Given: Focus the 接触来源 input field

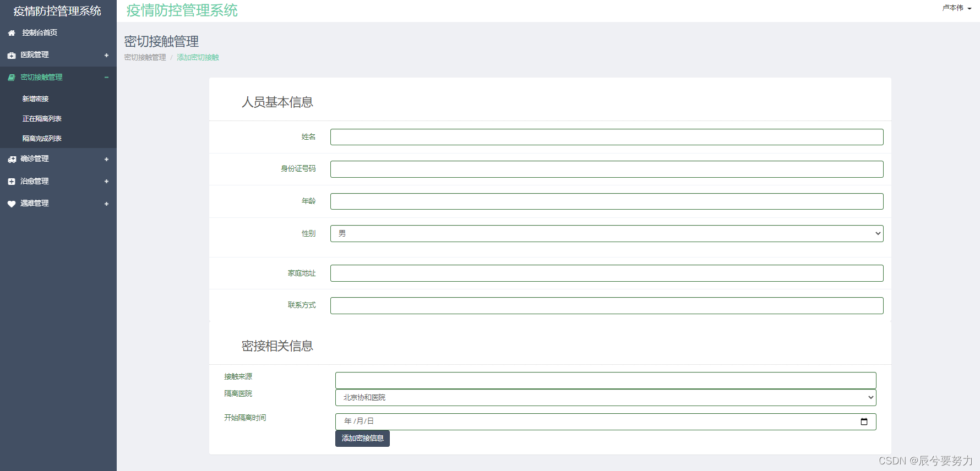Looking at the screenshot, I should click(606, 380).
